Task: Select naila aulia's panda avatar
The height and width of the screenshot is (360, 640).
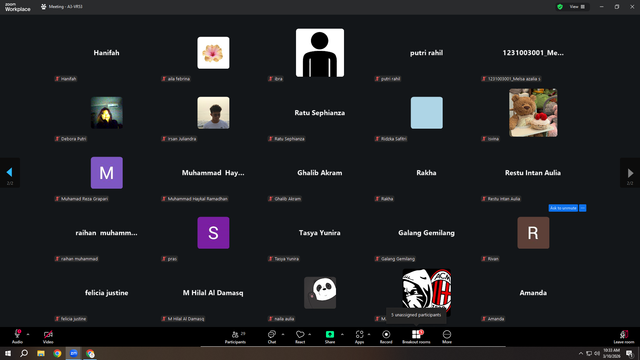Action: (x=320, y=293)
